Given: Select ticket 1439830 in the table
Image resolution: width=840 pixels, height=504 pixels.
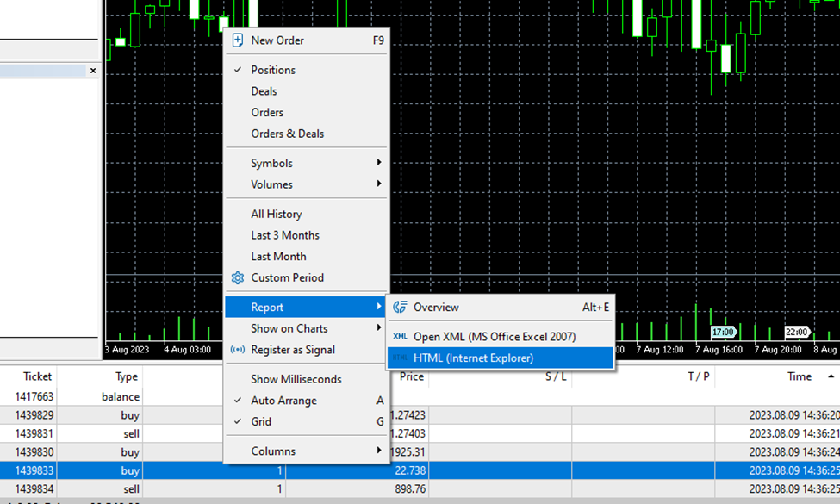Looking at the screenshot, I should pos(34,452).
